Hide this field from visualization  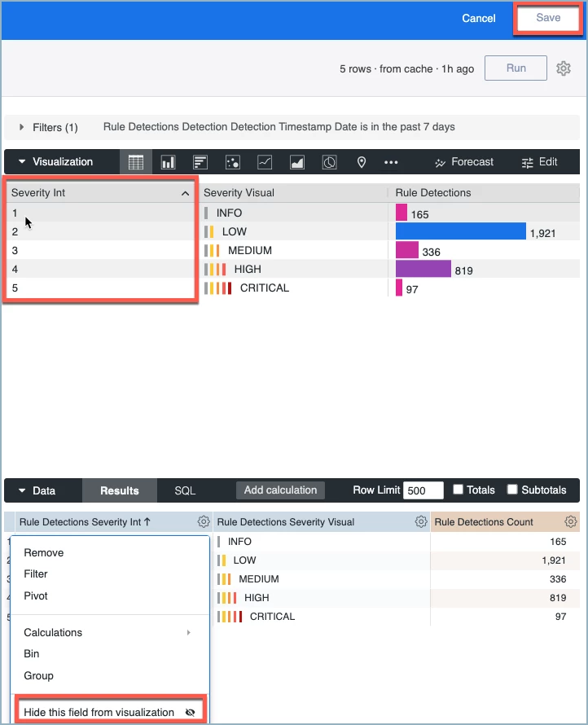point(110,712)
